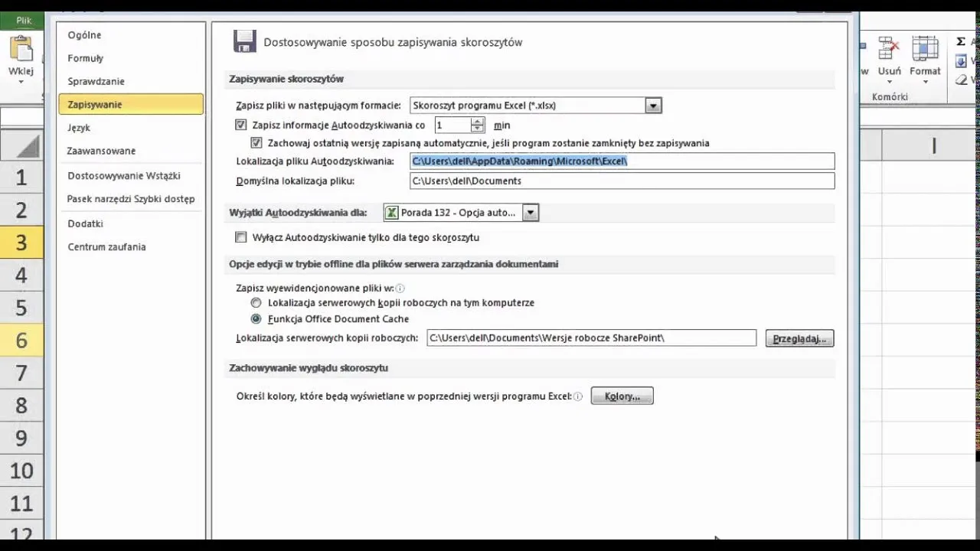
Task: Click the Autoodzyskiwania minutes value field
Action: click(452, 125)
